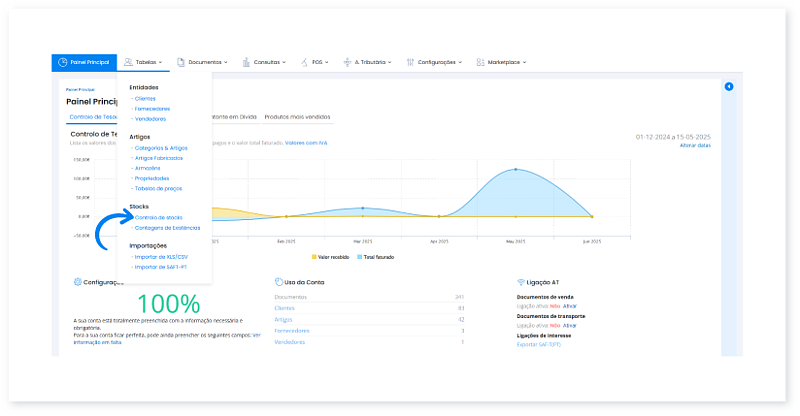Screen dimensions: 800x416
Task: Click the Ligação AT wifi icon
Action: 521,283
